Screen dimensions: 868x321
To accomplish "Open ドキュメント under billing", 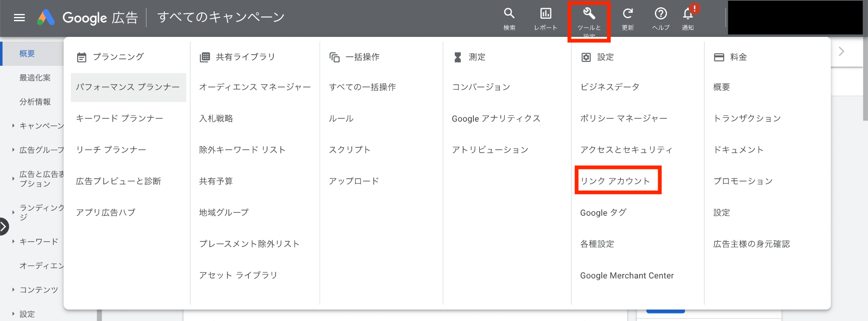I will (738, 150).
